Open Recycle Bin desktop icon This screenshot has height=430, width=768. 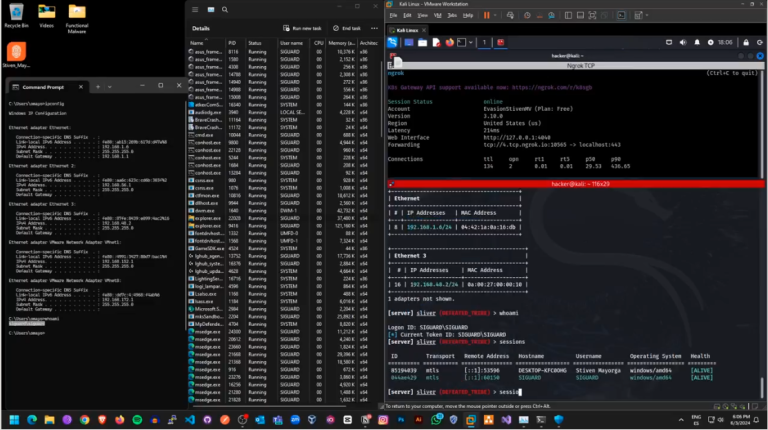click(x=16, y=16)
